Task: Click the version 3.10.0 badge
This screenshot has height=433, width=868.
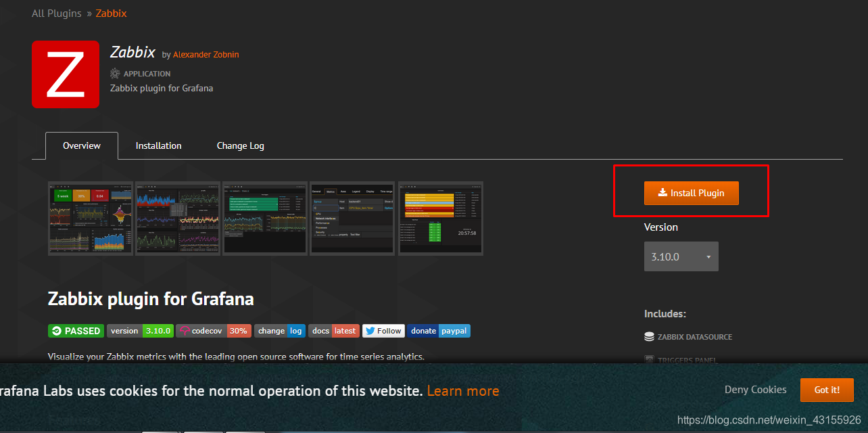Action: coord(140,331)
